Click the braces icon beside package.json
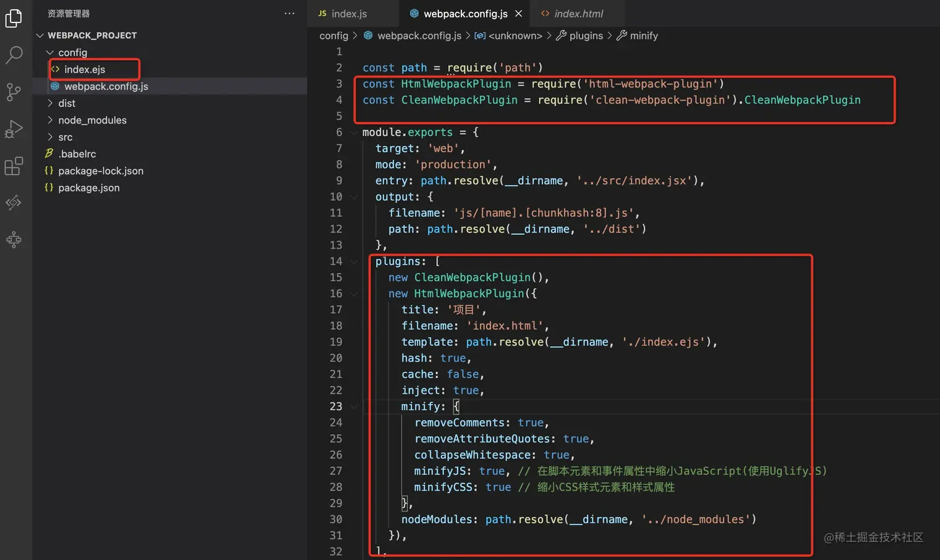The height and width of the screenshot is (560, 940). (x=48, y=187)
